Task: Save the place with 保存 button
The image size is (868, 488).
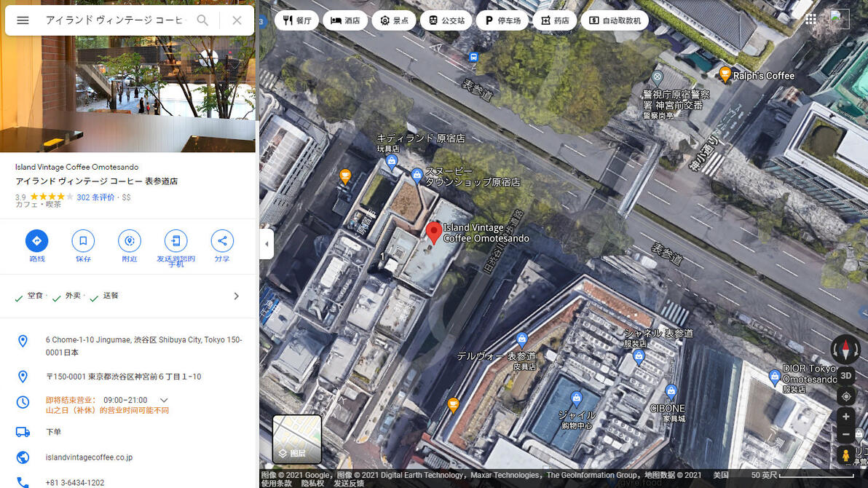Action: click(x=83, y=246)
